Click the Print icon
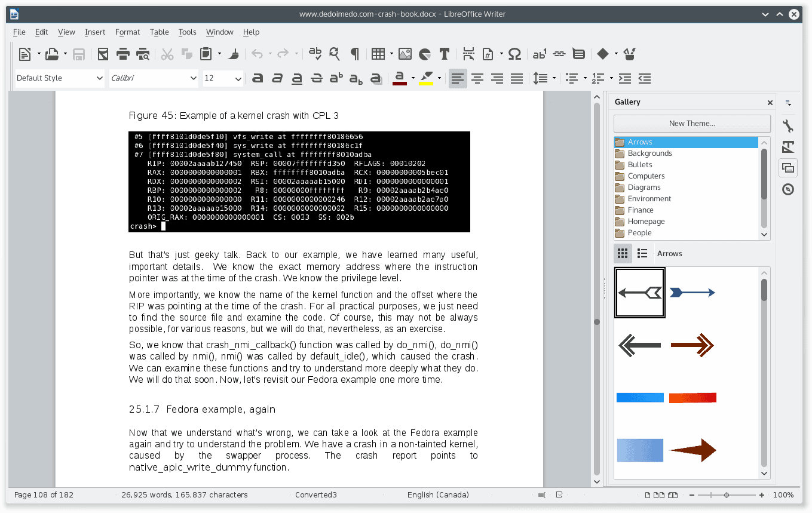Image resolution: width=812 pixels, height=513 pixels. pyautogui.click(x=123, y=54)
